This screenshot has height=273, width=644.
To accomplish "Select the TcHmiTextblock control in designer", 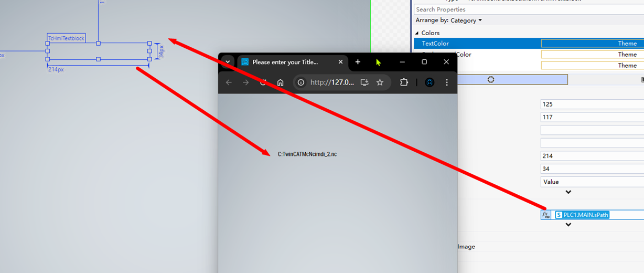I will 98,51.
